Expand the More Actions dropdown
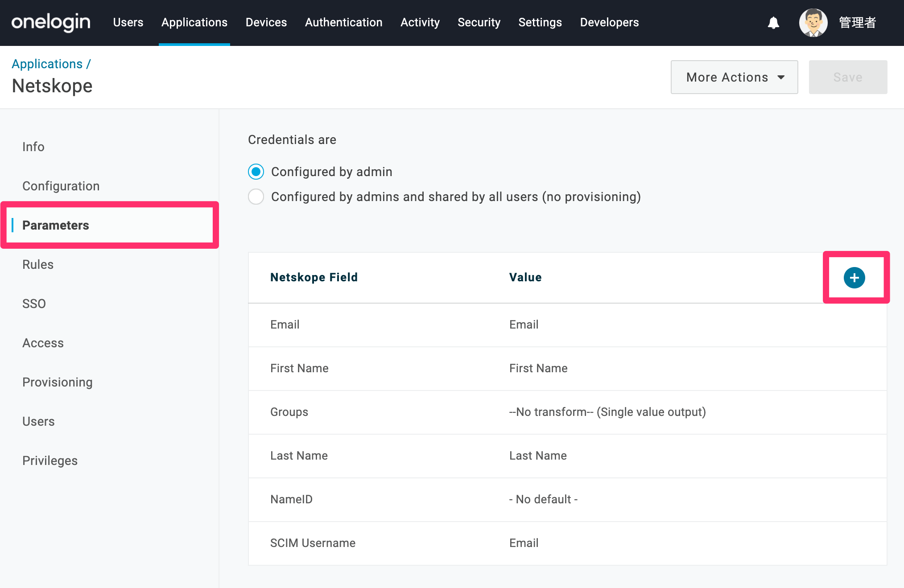The image size is (904, 588). click(x=734, y=77)
